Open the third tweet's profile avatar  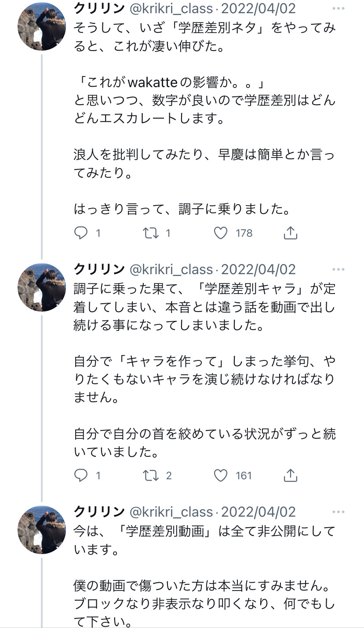coord(42,530)
